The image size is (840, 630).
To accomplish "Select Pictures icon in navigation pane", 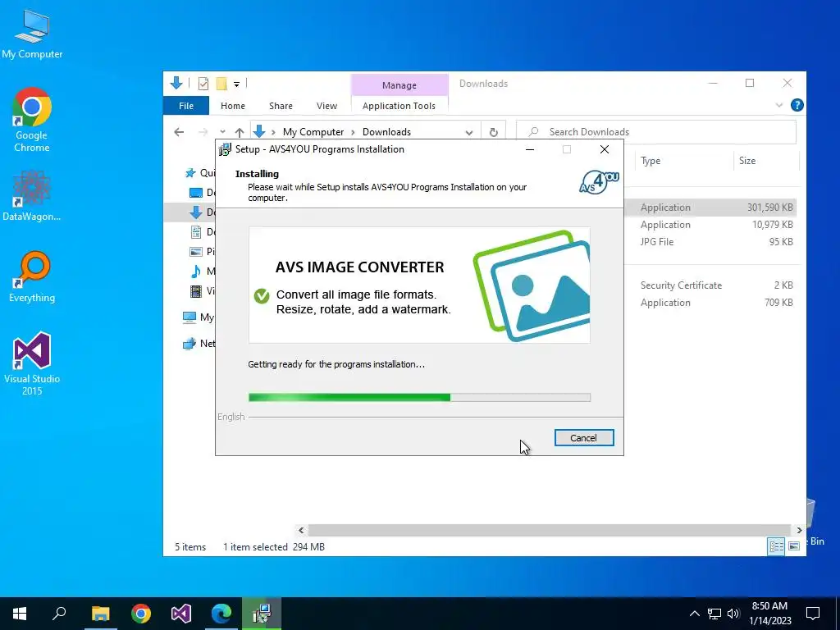I will coord(196,251).
